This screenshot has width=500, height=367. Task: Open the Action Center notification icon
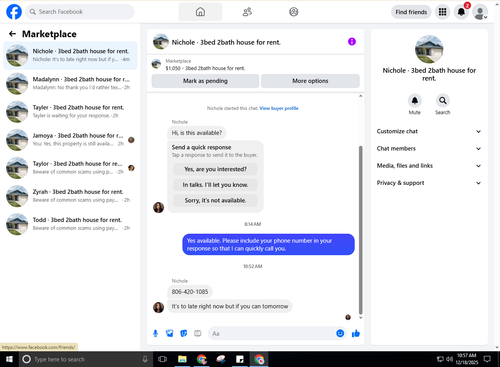point(487,359)
